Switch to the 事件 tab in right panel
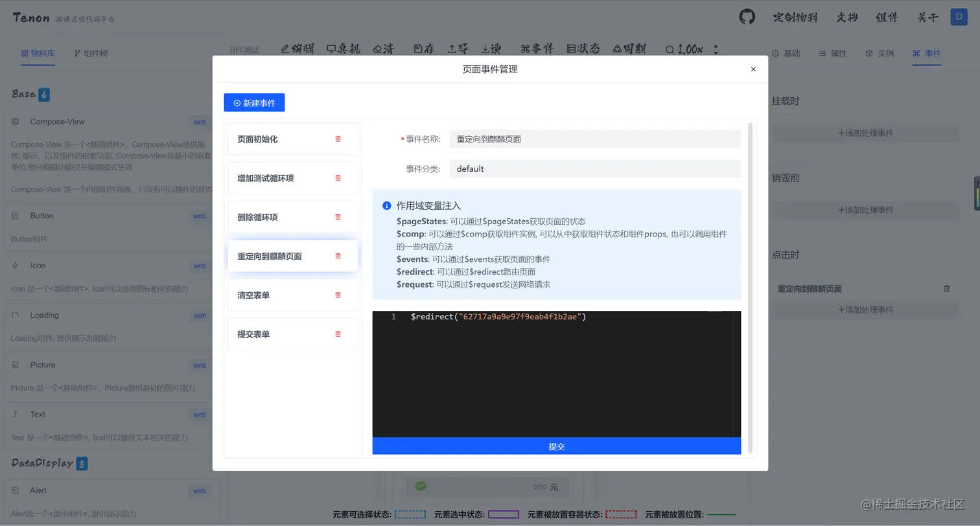The height and width of the screenshot is (526, 980). 926,53
